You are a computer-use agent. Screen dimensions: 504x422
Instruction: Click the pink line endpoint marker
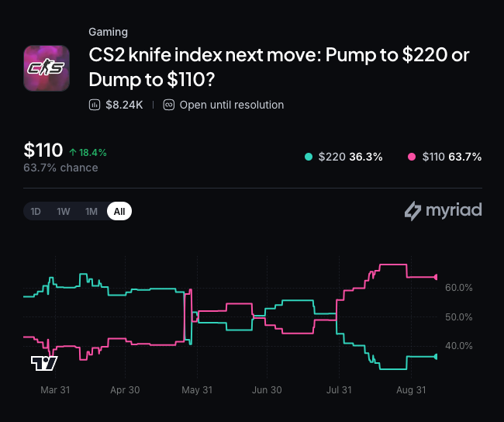436,277
